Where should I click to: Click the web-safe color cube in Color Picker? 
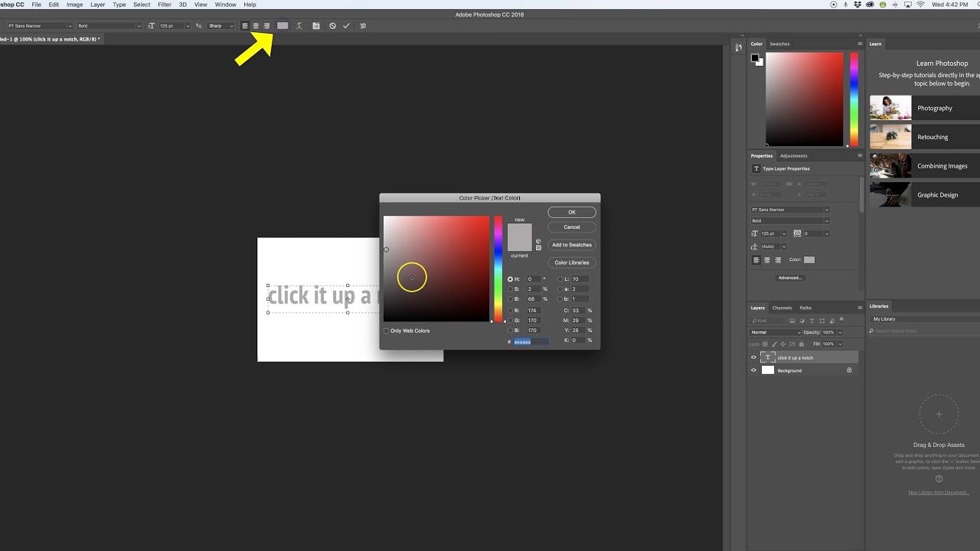pos(538,241)
